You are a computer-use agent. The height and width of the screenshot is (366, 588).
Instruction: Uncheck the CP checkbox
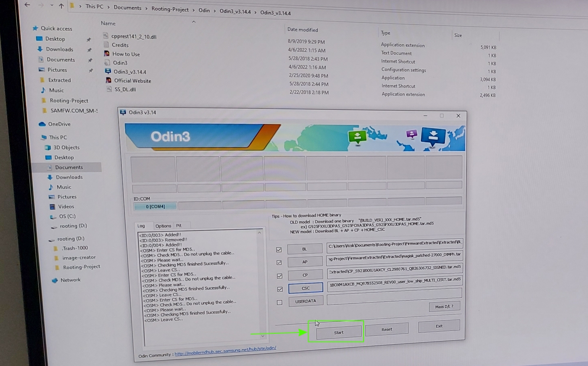pyautogui.click(x=280, y=276)
